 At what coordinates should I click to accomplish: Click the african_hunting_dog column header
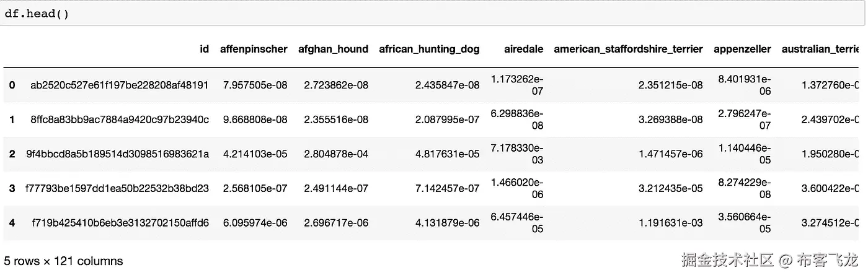pos(429,49)
